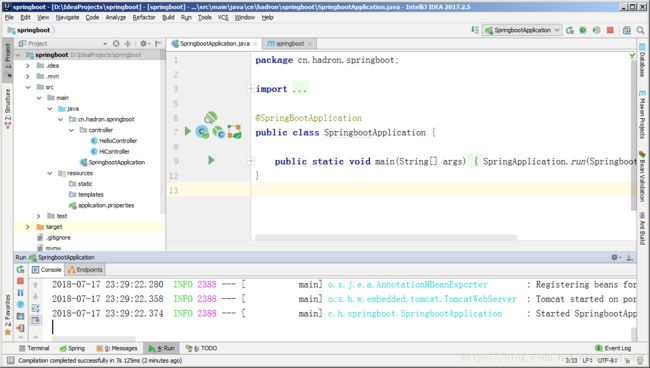Collapse the resources folder node
The height and width of the screenshot is (368, 650).
click(50, 173)
